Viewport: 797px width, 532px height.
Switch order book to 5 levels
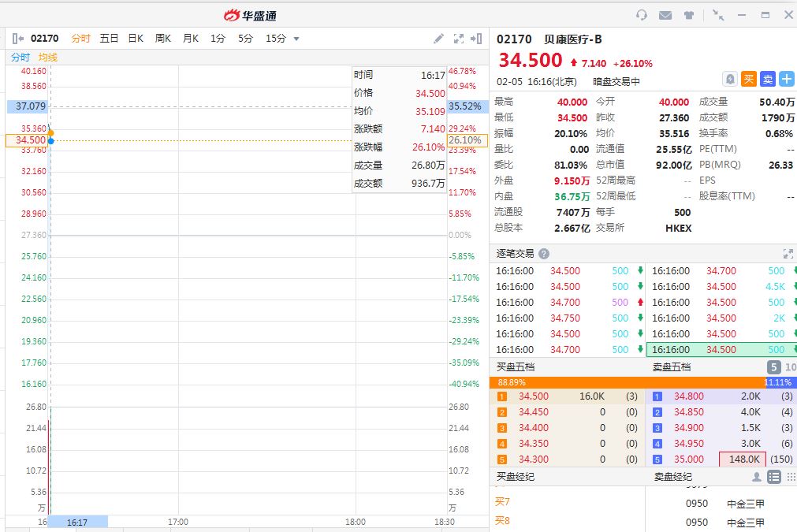[774, 366]
